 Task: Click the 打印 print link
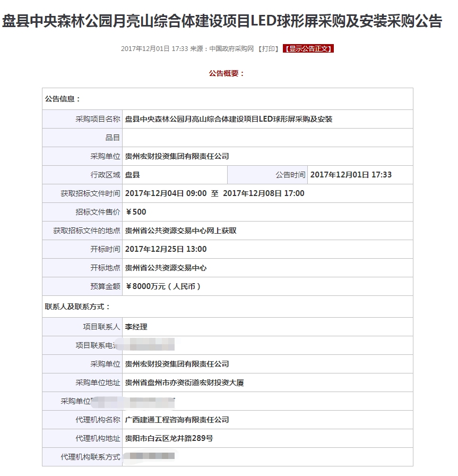pyautogui.click(x=269, y=49)
